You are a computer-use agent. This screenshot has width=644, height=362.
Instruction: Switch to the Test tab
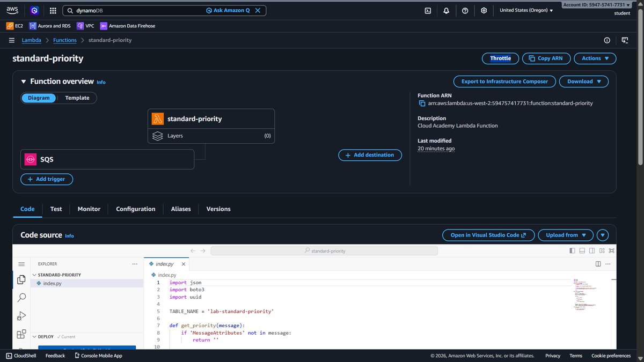tap(56, 209)
